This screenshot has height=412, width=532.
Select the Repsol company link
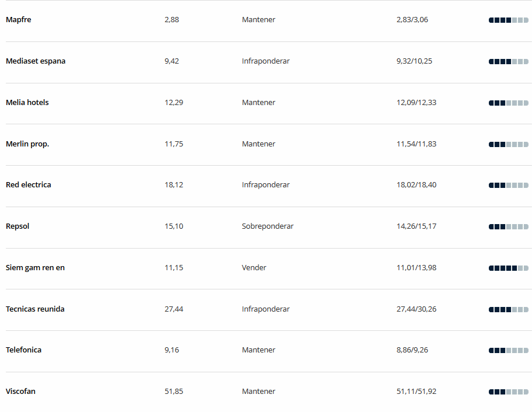pos(17,226)
